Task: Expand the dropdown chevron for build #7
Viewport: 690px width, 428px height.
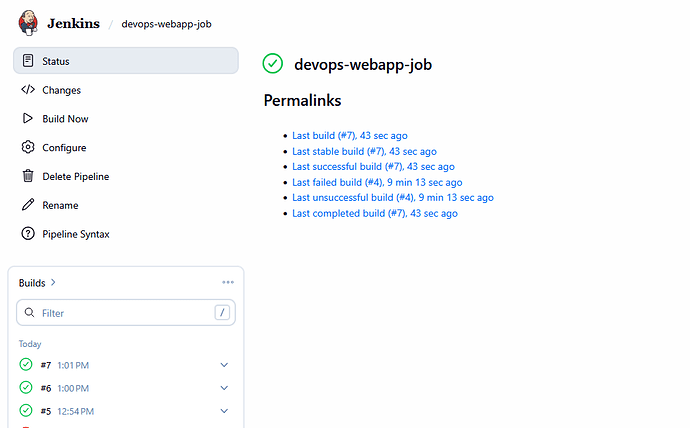Action: (x=224, y=365)
